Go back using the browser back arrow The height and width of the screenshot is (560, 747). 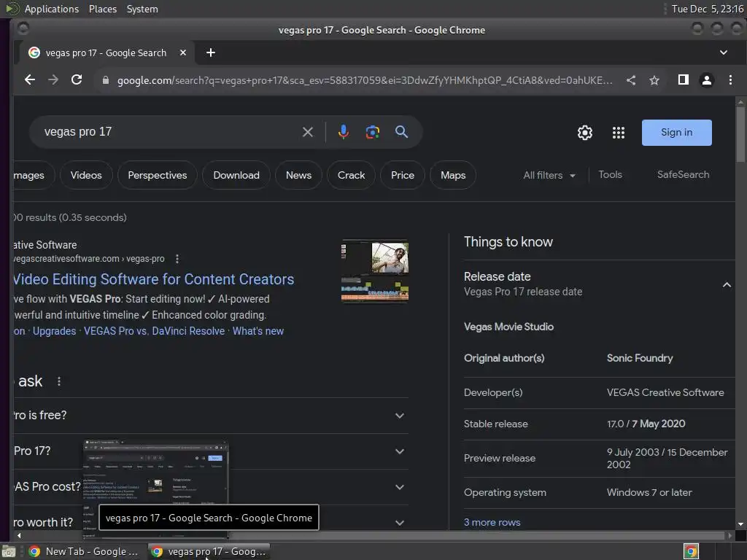click(x=29, y=80)
